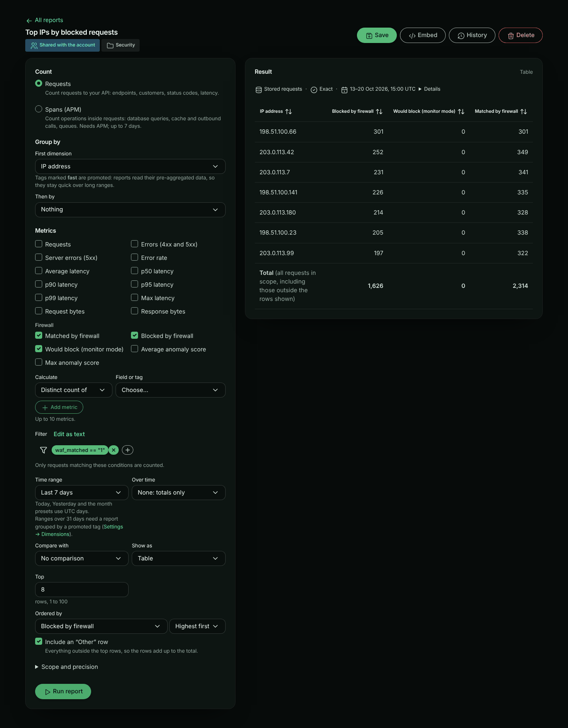Disable Would block (monitor mode) metric
Screen dimensions: 568x728
pos(39,349)
